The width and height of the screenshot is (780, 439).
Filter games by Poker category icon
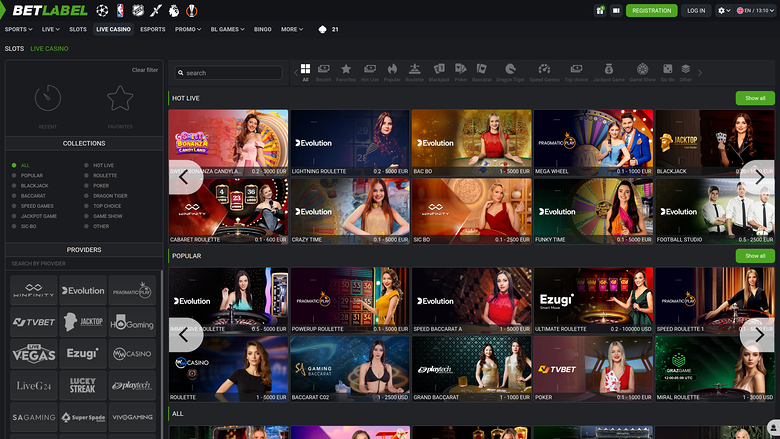coord(461,72)
